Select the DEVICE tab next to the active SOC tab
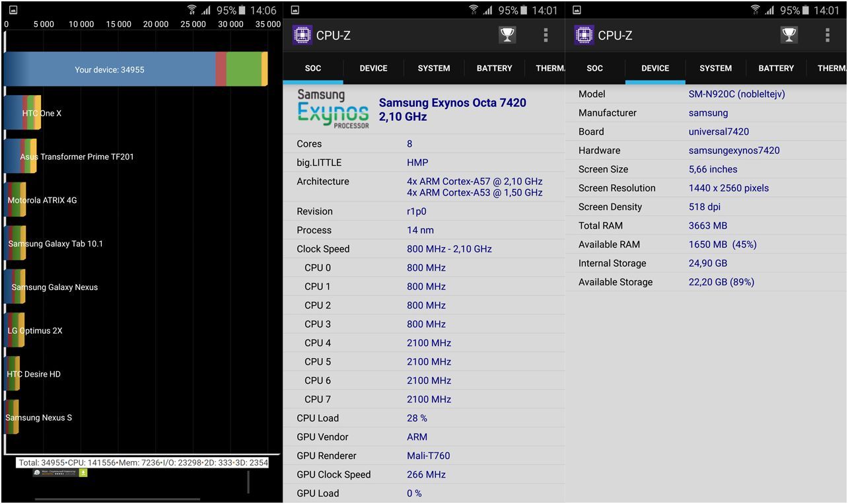Viewport: 848px width, 504px height. point(373,68)
